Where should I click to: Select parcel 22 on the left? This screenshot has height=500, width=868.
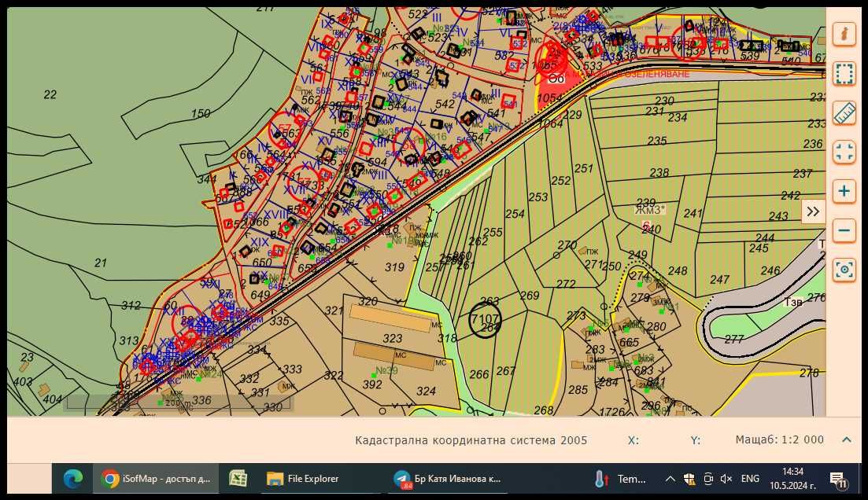(50, 94)
